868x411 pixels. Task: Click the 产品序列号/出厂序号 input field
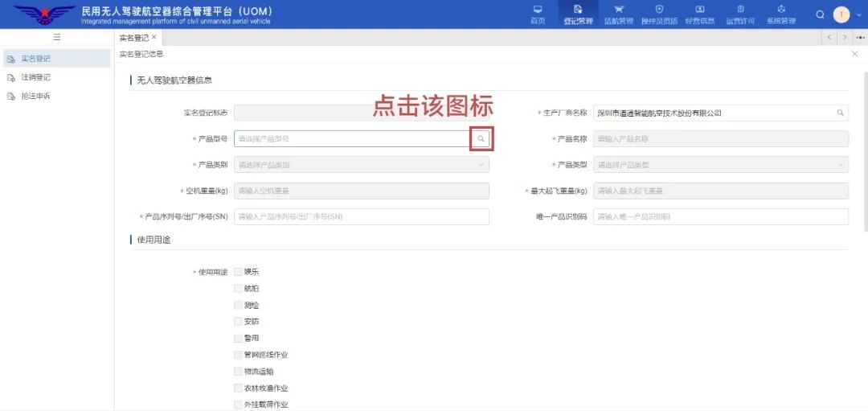(x=361, y=216)
